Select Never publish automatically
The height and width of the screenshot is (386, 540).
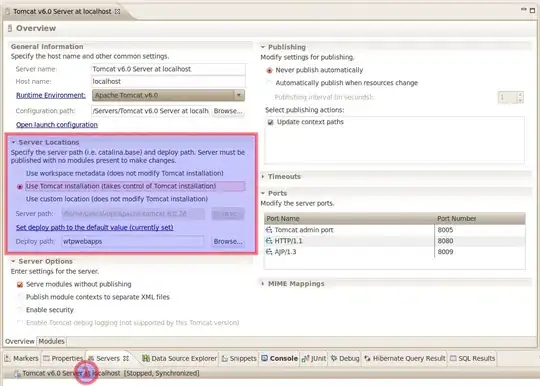(270, 70)
